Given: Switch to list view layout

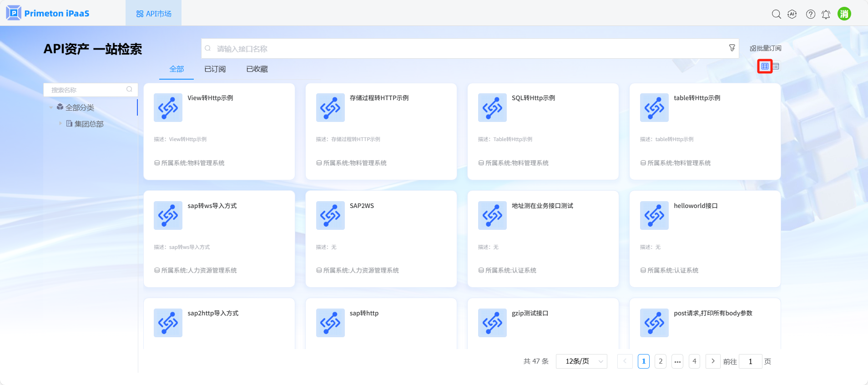Looking at the screenshot, I should coord(776,66).
